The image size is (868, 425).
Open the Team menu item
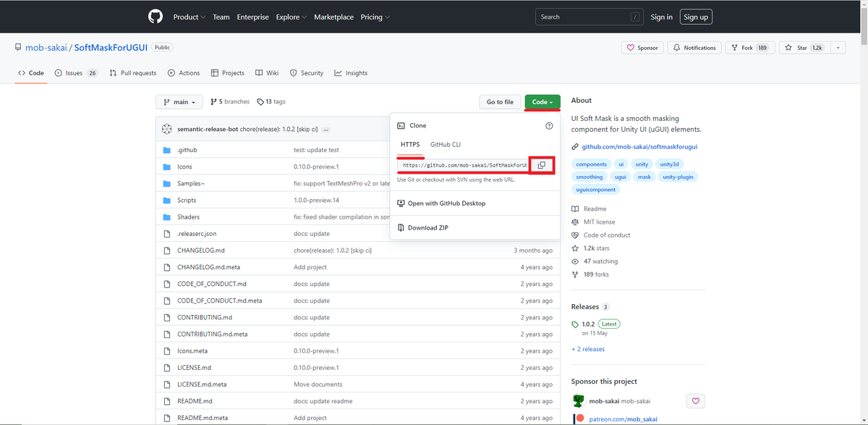pos(221,17)
